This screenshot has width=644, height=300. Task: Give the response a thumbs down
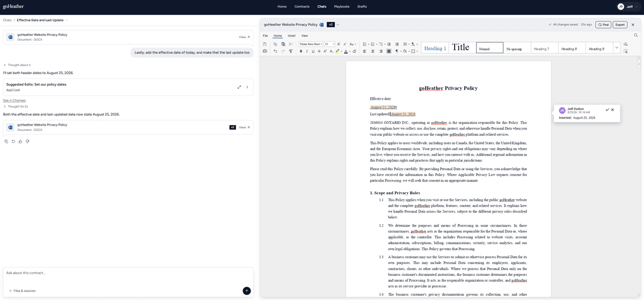(27, 141)
